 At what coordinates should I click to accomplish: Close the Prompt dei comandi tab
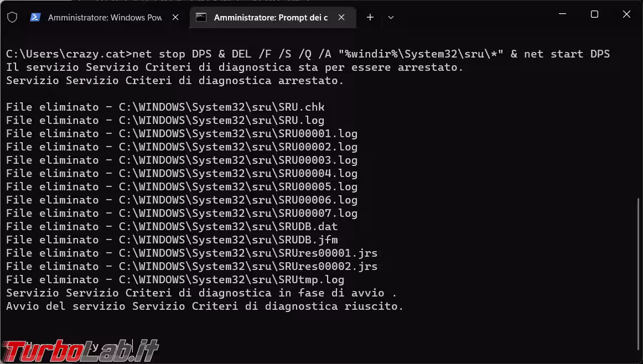coord(341,18)
